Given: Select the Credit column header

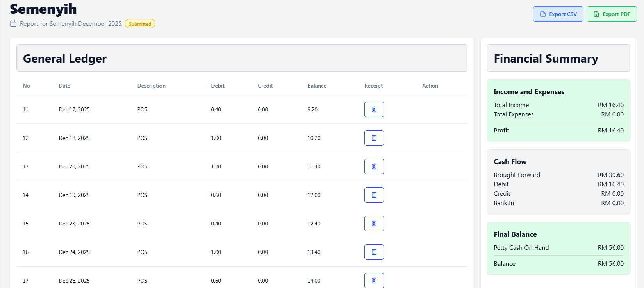Looking at the screenshot, I should click(265, 86).
